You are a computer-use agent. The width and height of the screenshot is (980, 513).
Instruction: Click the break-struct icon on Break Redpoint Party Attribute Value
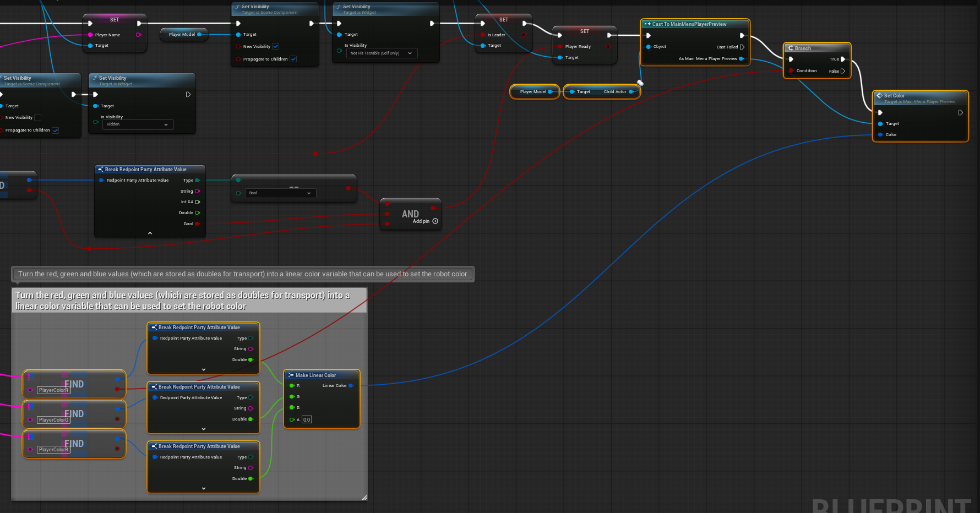pos(101,169)
